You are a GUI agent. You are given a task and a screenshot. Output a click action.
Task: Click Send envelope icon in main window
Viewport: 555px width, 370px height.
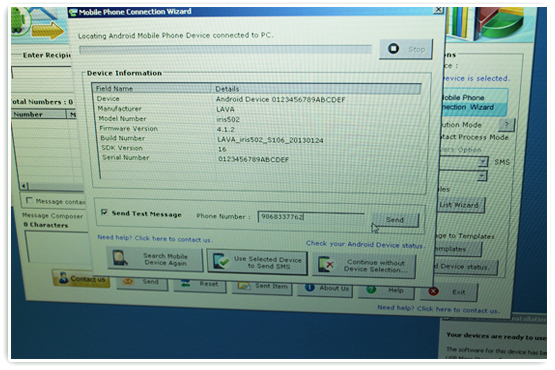pyautogui.click(x=128, y=281)
